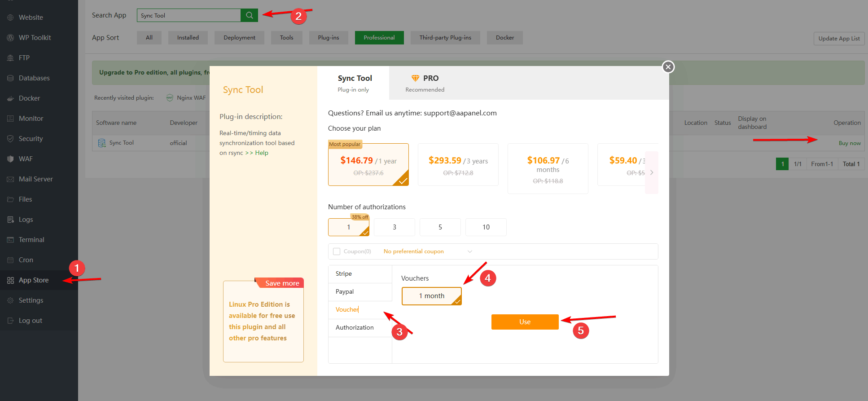This screenshot has height=401, width=868.
Task: Filter apps by Installed category
Action: (188, 38)
